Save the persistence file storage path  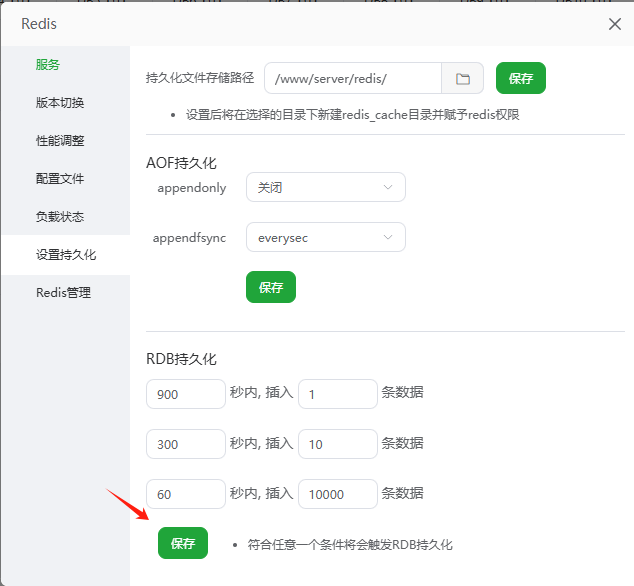point(520,78)
